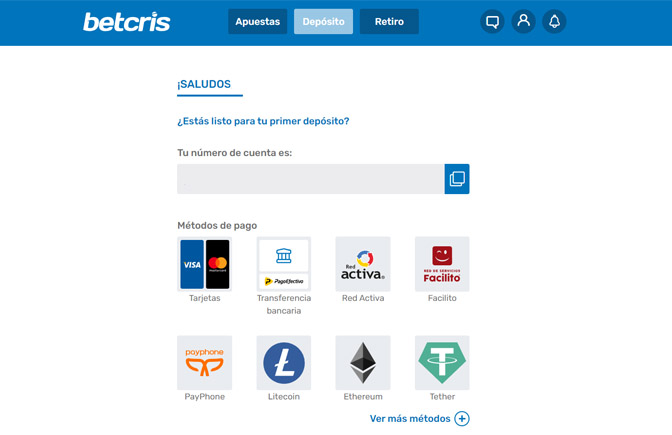This screenshot has width=672, height=435.
Task: Choose Visa and Mastercard Tarjetas icon
Action: (205, 264)
